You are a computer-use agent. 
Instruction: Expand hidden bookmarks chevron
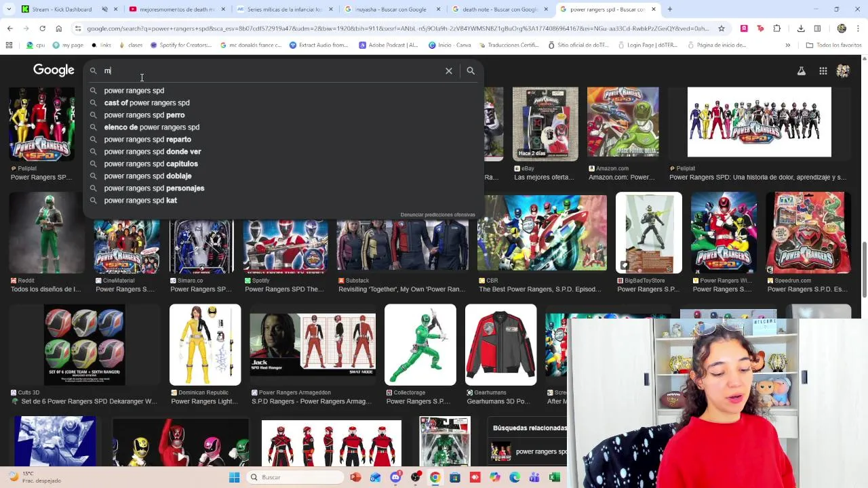click(787, 45)
